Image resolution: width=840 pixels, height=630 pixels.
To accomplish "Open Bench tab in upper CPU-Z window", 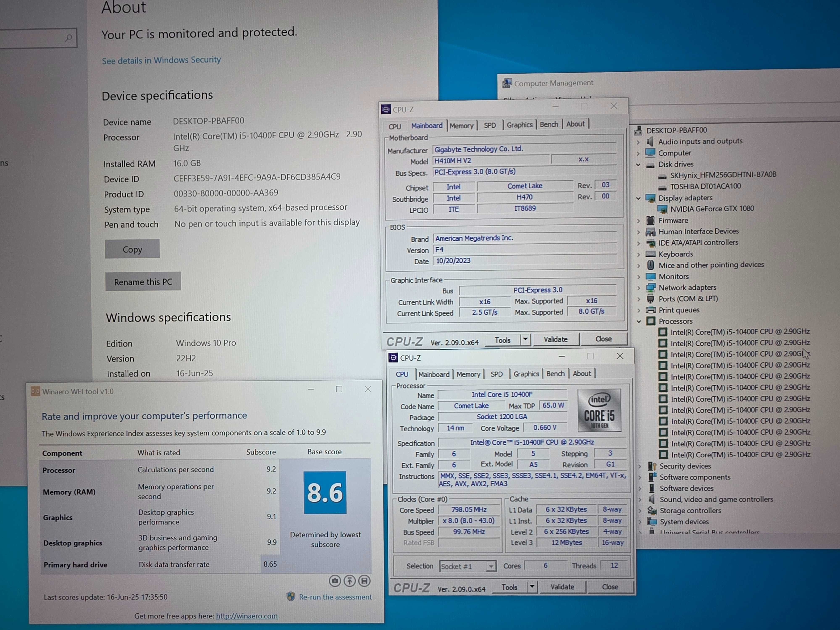I will pos(549,125).
